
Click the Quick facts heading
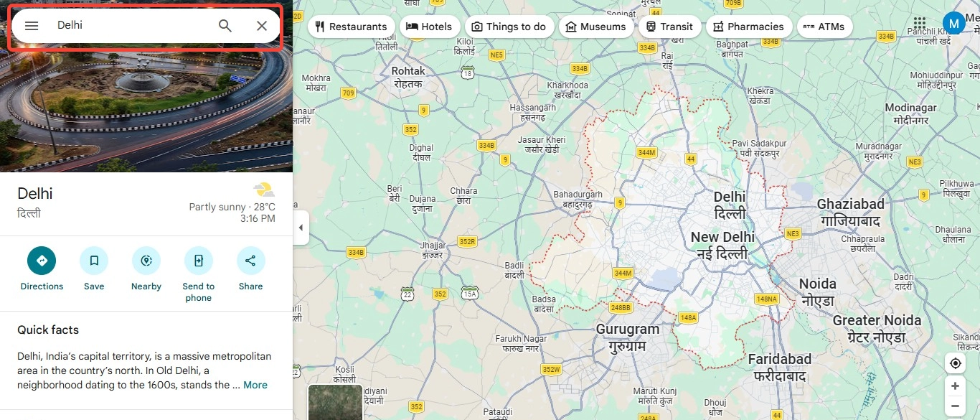[48, 330]
